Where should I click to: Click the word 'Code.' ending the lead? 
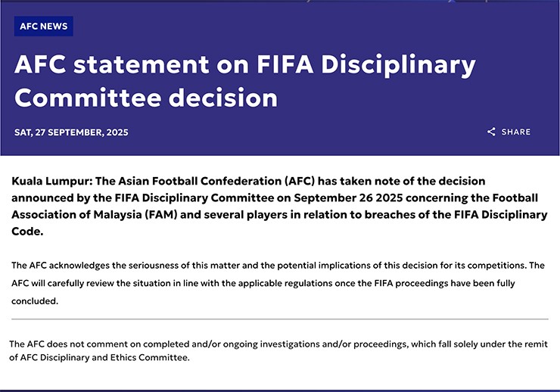coord(27,232)
